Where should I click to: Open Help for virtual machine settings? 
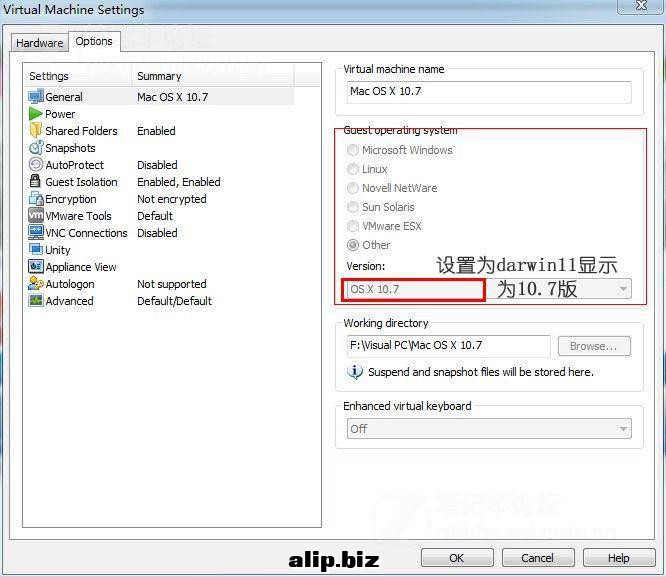619,558
